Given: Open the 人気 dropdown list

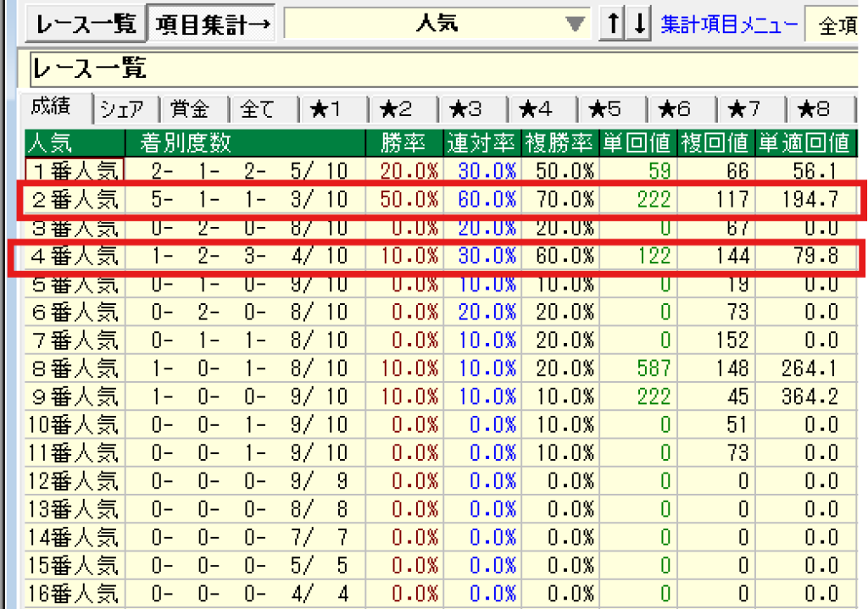Looking at the screenshot, I should pos(576,24).
